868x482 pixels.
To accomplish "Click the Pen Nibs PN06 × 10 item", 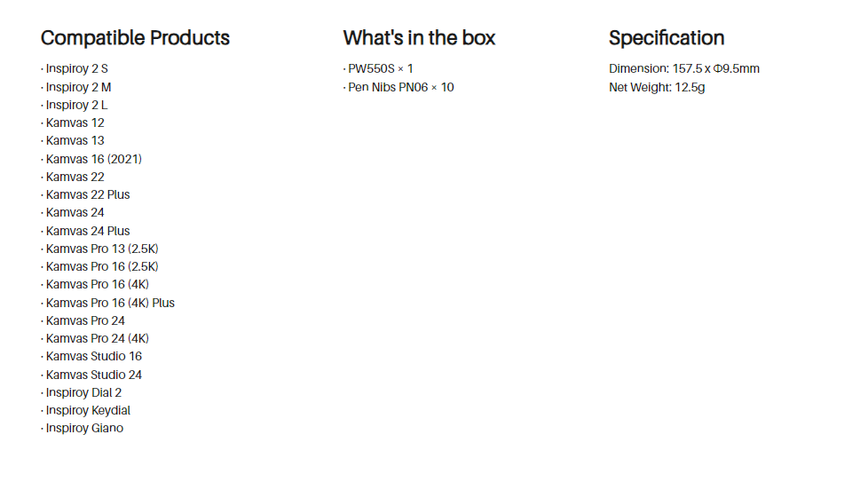I will click(x=400, y=87).
